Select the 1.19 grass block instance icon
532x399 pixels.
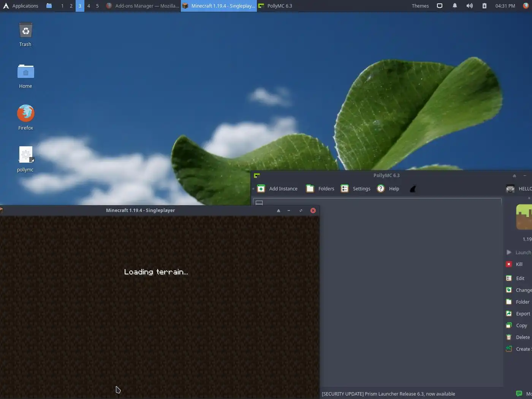tap(524, 217)
